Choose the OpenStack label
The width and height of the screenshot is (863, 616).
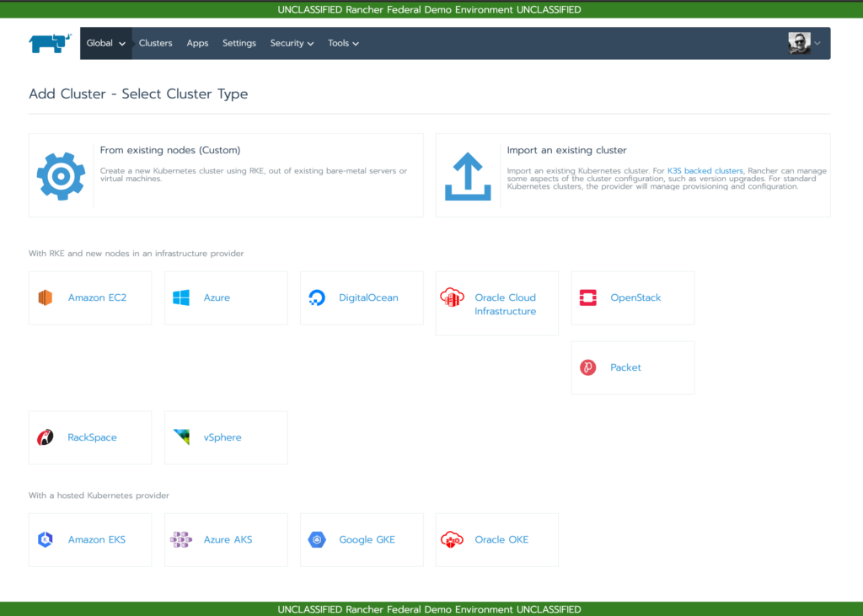tap(635, 297)
